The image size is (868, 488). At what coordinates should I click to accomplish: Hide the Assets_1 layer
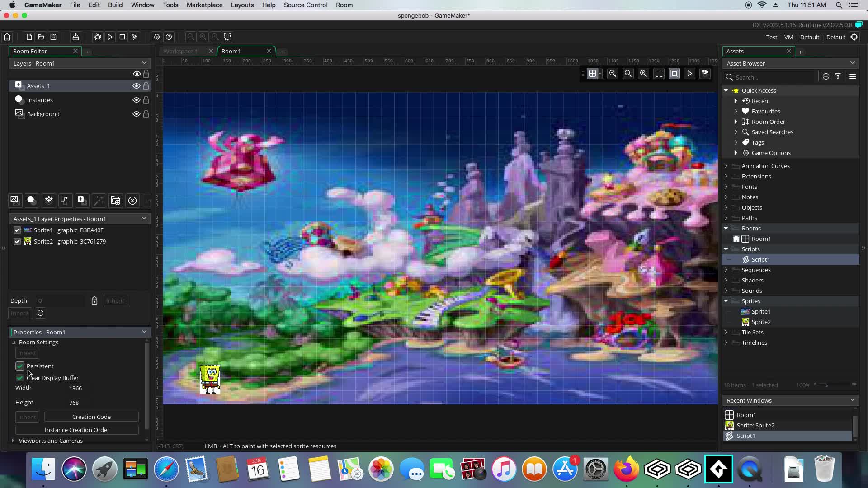(136, 86)
